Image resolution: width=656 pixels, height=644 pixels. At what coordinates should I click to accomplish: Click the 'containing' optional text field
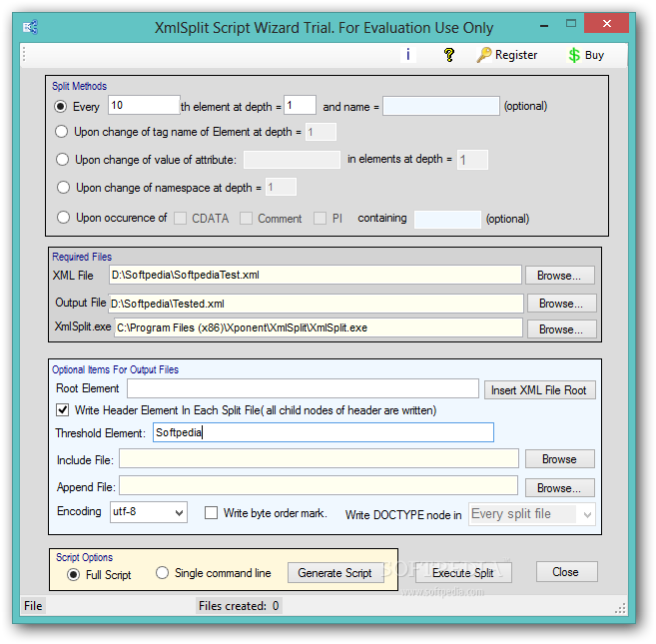point(447,220)
